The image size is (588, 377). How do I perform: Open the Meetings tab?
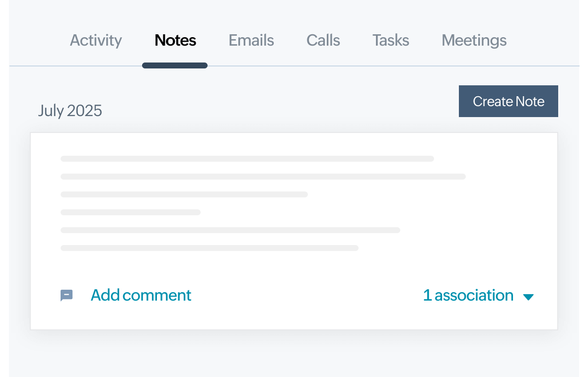click(x=474, y=40)
